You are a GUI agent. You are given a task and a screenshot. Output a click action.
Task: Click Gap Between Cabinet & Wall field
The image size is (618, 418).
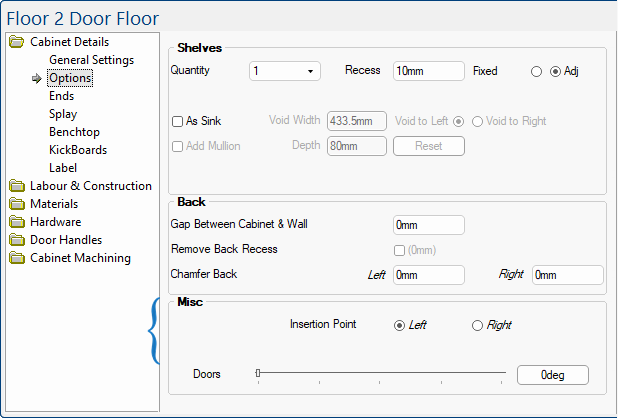428,224
